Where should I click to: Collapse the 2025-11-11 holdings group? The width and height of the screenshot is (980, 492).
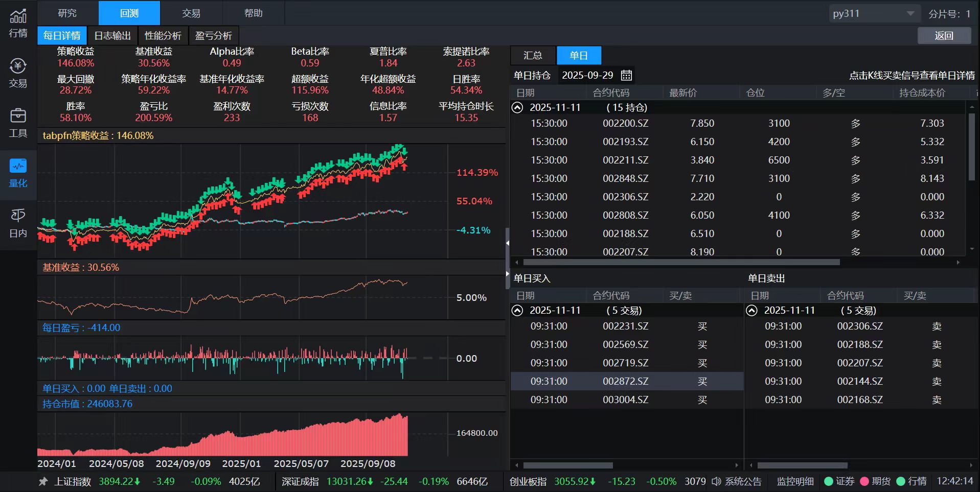point(517,108)
